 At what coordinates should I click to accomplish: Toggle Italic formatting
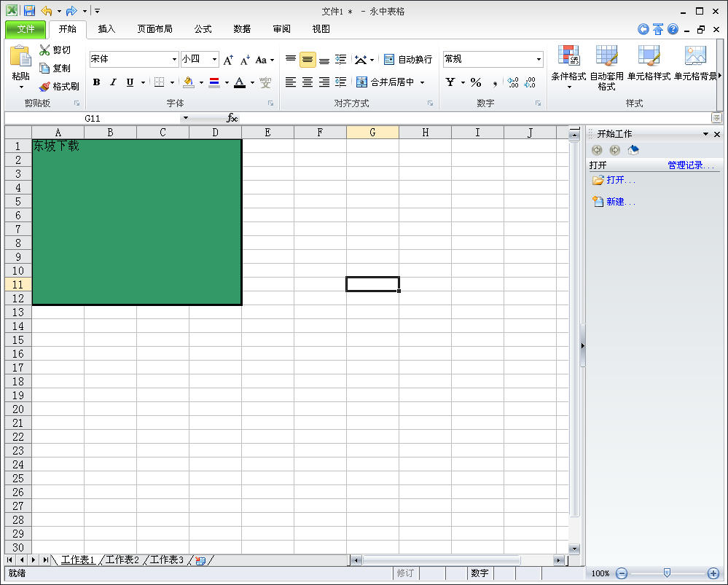tap(113, 82)
